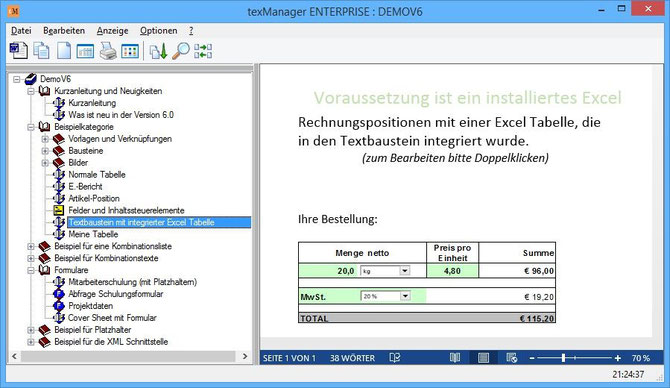The height and width of the screenshot is (388, 670).
Task: Click the anchor icon beside Kurzanleitung entry
Action: pos(59,103)
